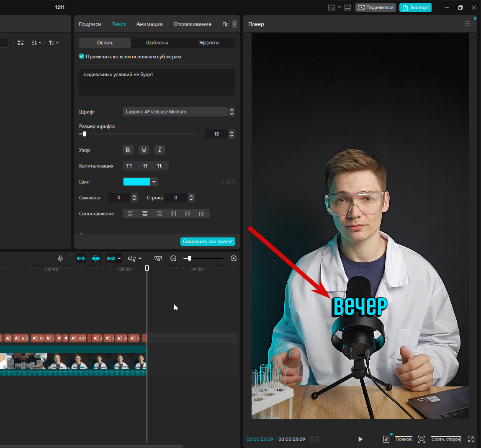Toggle Применить ко всем основным субтитрам checkbox
The height and width of the screenshot is (448, 481).
coord(82,57)
